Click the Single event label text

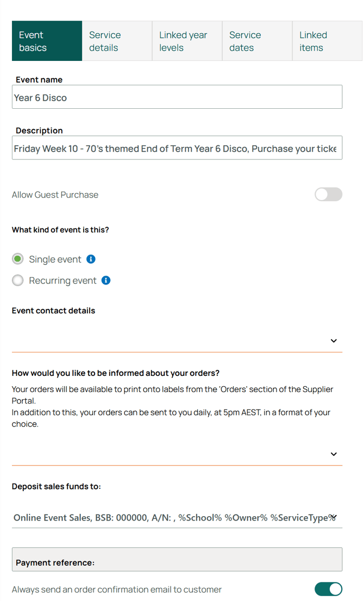point(55,259)
